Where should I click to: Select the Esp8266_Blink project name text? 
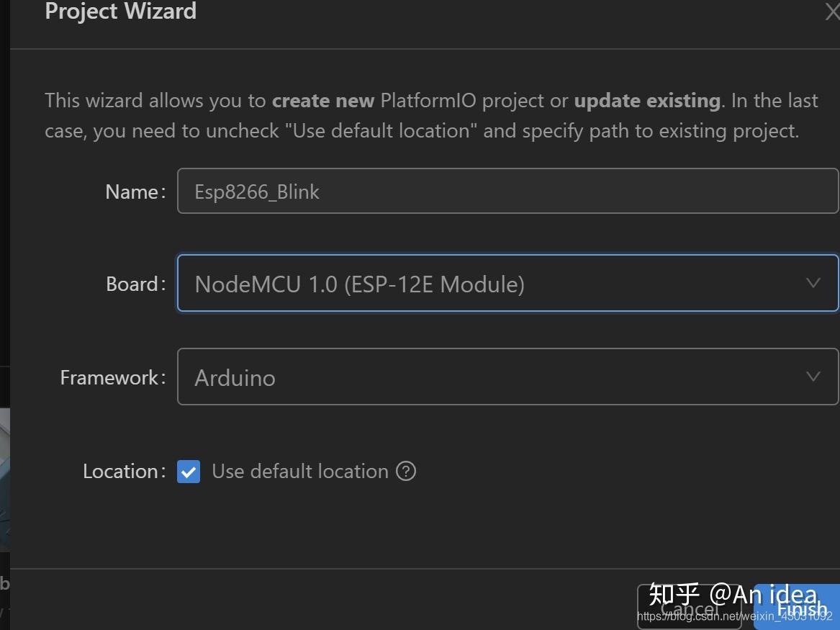[257, 191]
